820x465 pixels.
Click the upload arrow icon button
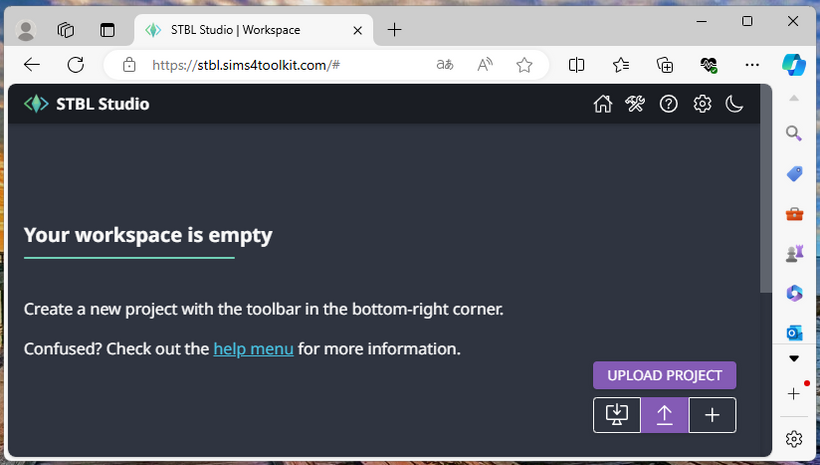coord(665,415)
